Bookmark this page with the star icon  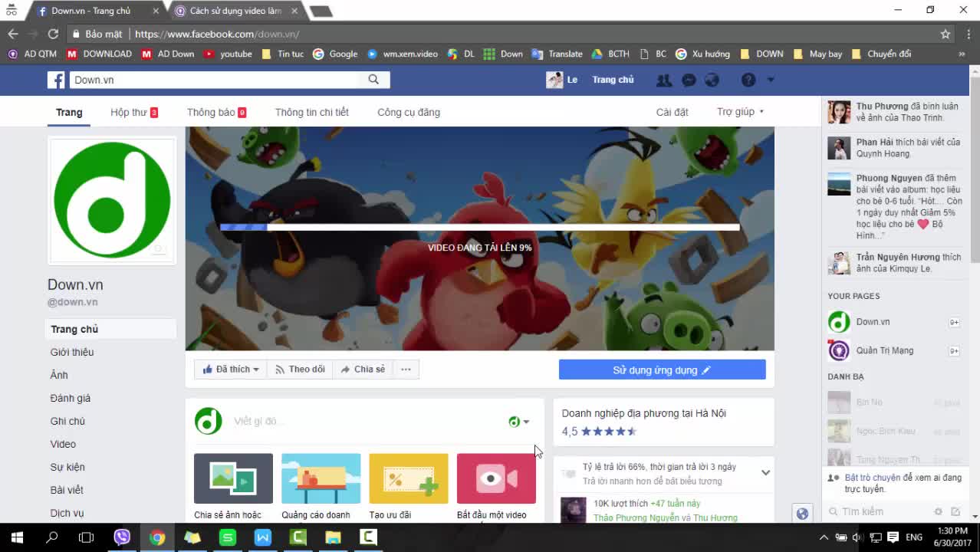point(945,34)
